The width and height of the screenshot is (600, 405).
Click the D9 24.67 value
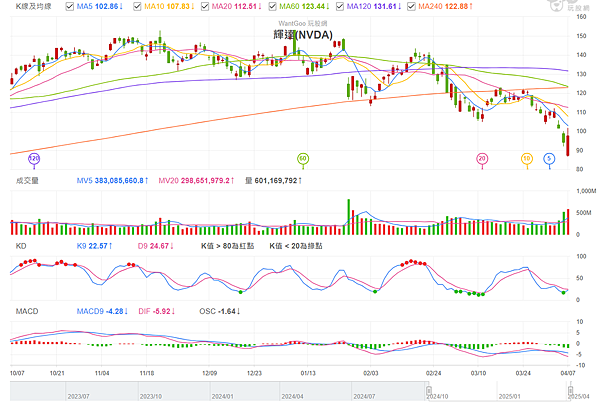click(x=155, y=246)
